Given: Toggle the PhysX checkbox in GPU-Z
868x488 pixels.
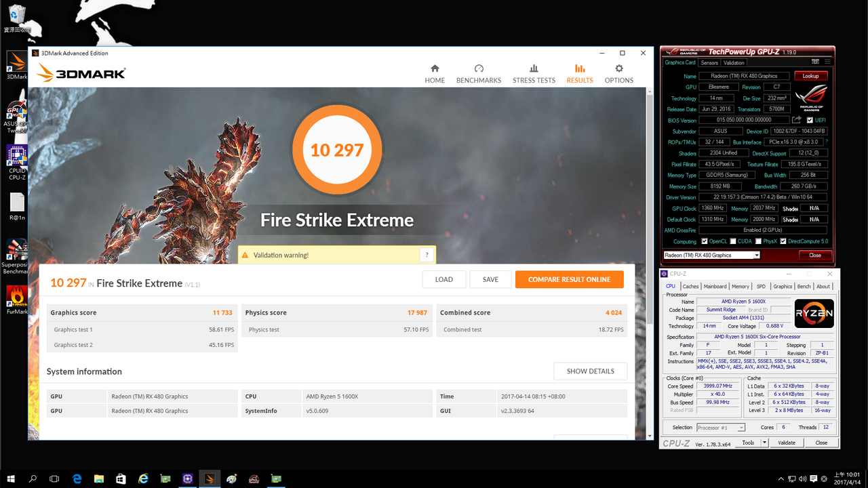Looking at the screenshot, I should (758, 241).
